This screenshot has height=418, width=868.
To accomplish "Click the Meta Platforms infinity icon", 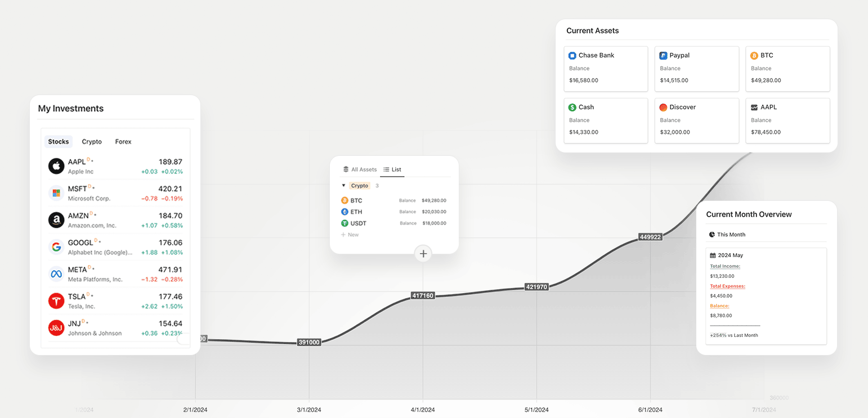I will point(56,274).
